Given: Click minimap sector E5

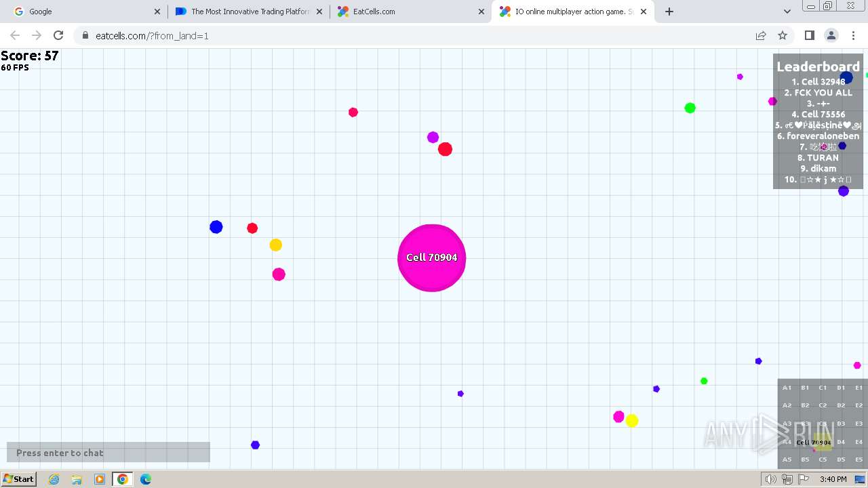Looking at the screenshot, I should [859, 460].
